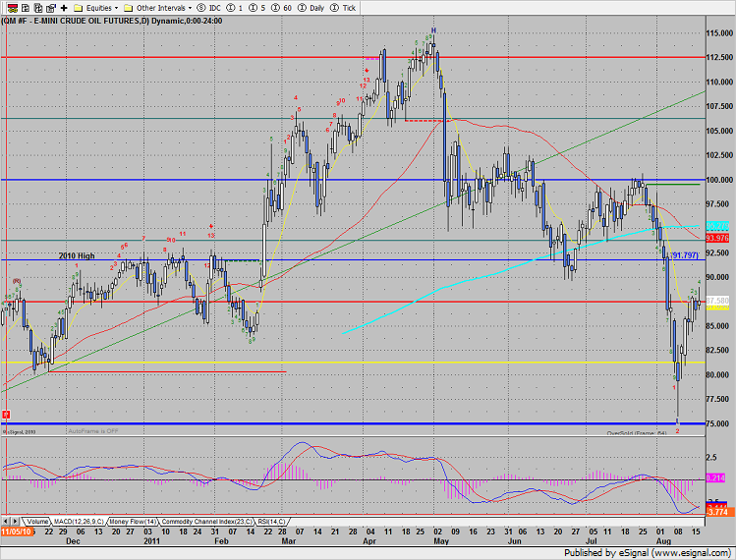Switch to the 5 minute interval
The image size is (736, 560).
tap(260, 8)
